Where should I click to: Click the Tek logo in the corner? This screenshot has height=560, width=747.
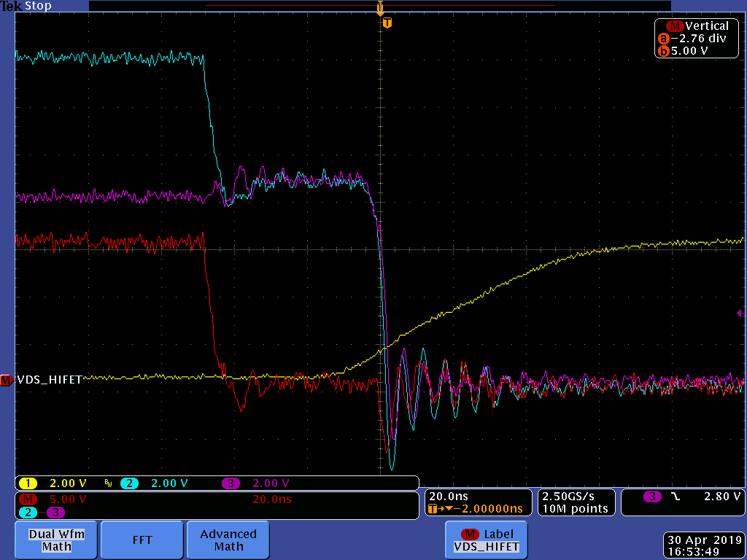click(12, 6)
